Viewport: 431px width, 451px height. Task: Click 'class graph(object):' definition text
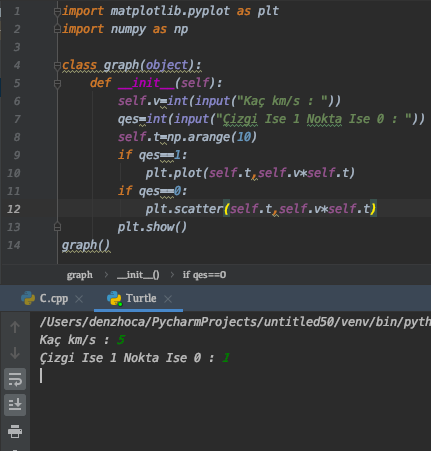[132, 65]
